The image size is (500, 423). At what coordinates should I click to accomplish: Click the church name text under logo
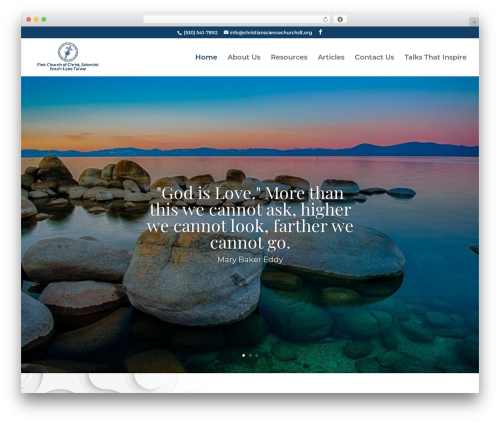click(x=68, y=66)
